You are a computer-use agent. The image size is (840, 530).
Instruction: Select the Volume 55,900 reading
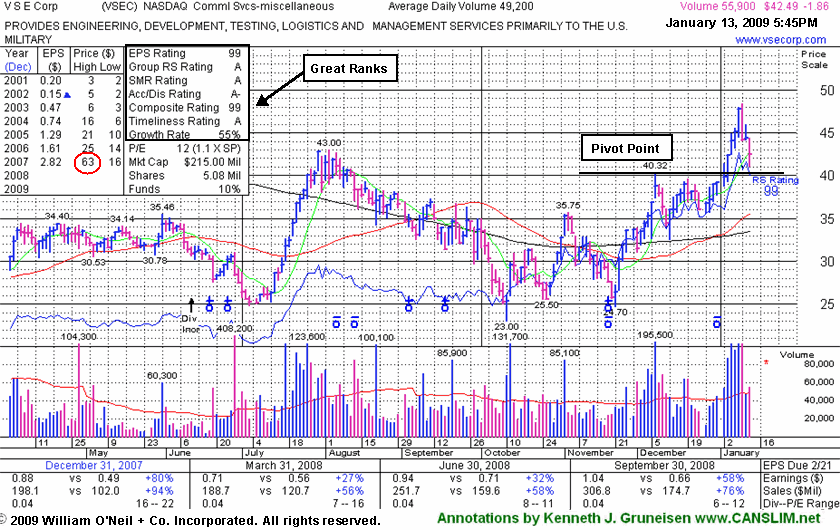[x=717, y=6]
